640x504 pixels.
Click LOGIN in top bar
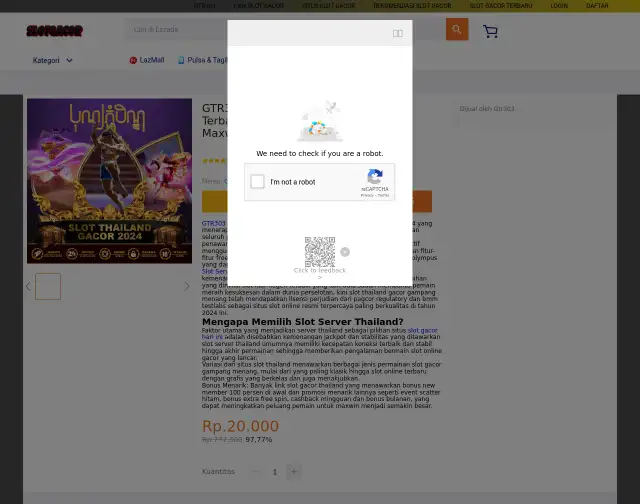[559, 6]
